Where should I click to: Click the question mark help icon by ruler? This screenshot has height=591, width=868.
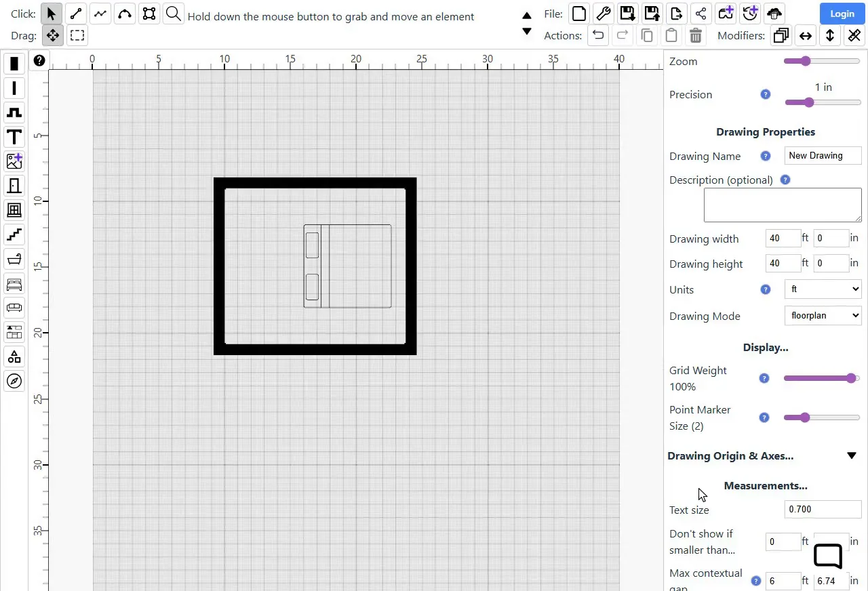39,61
